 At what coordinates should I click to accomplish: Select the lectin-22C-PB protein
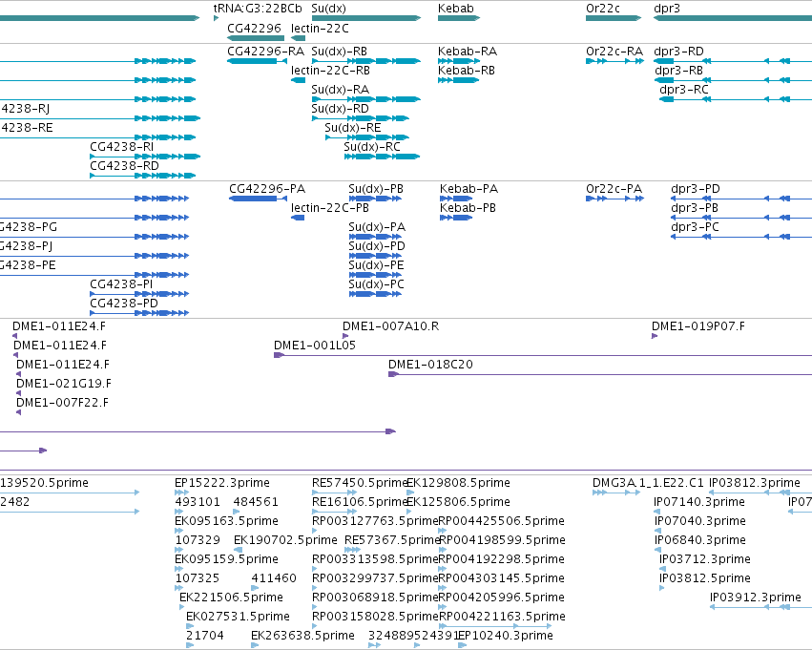298,218
